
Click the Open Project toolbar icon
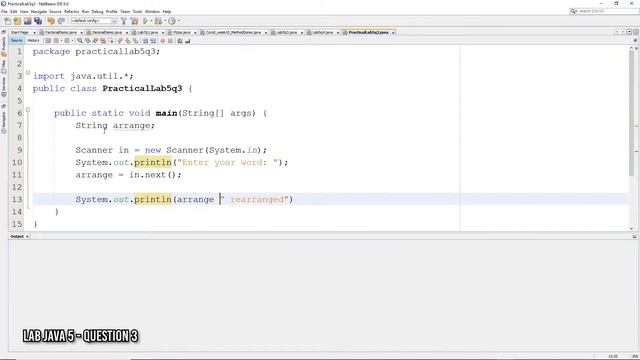tap(27, 21)
